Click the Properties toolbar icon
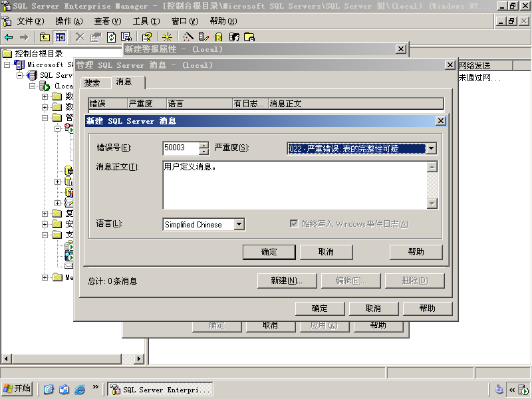Viewport: 532px width, 399px height. [x=96, y=37]
